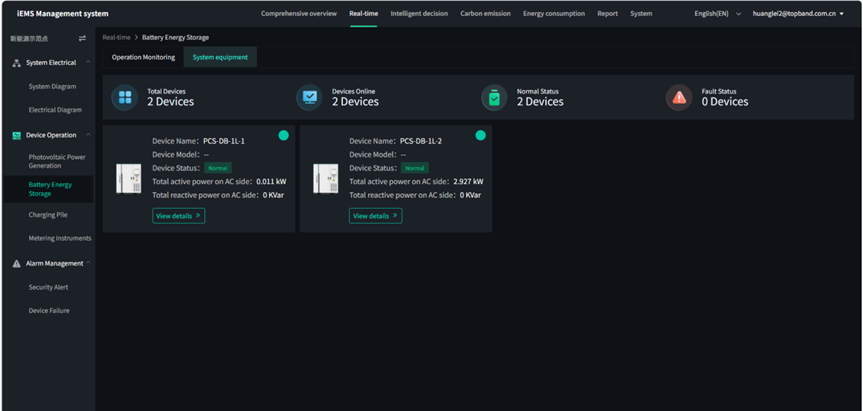Viewport: 863px width, 411px height.
Task: Click the PCS-DB-1L-2 device cabinet image
Action: (x=325, y=178)
